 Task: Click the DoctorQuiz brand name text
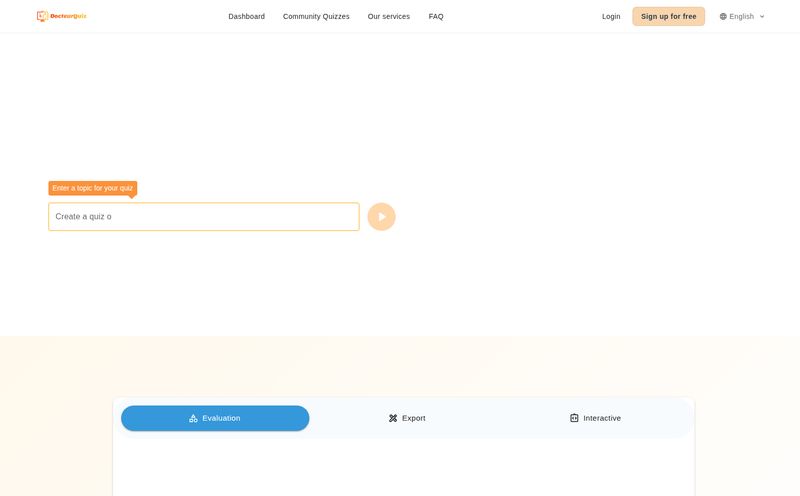pos(68,16)
